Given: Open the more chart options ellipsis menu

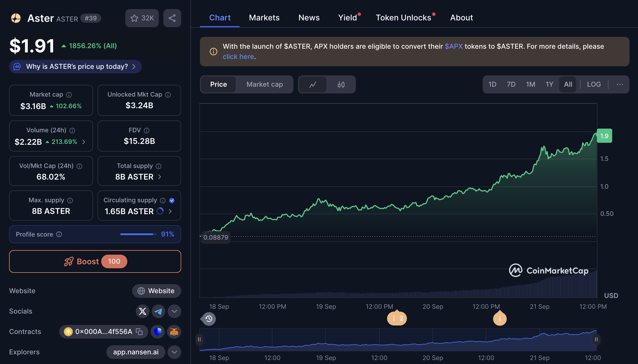Looking at the screenshot, I should pyautogui.click(x=620, y=84).
